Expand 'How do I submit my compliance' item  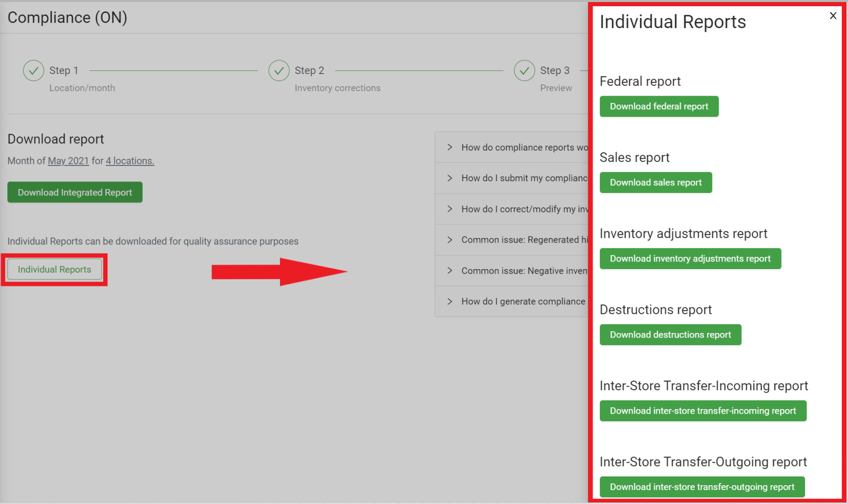516,178
